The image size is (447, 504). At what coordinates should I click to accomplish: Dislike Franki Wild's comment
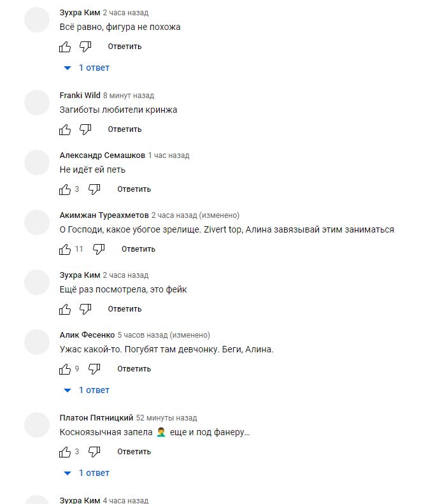(x=85, y=129)
